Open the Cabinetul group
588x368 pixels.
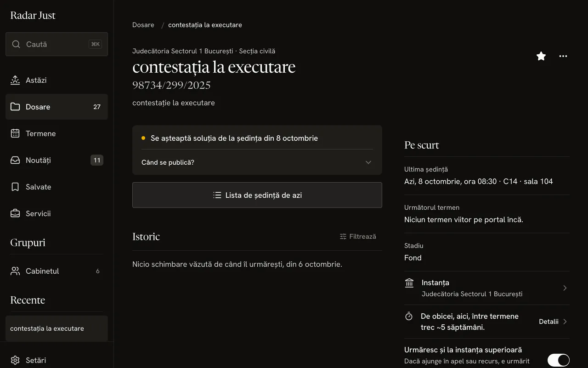pyautogui.click(x=57, y=271)
